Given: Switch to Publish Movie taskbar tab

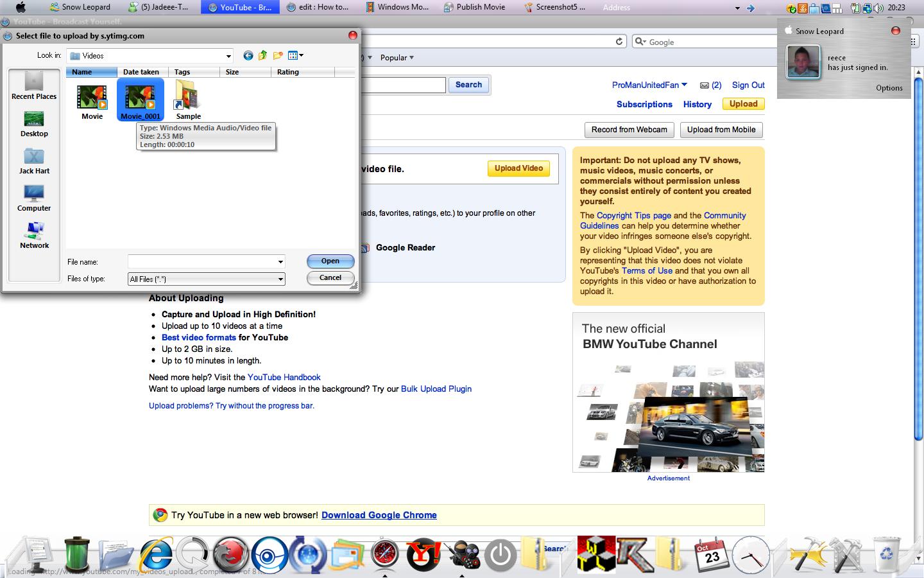Looking at the screenshot, I should (x=475, y=7).
